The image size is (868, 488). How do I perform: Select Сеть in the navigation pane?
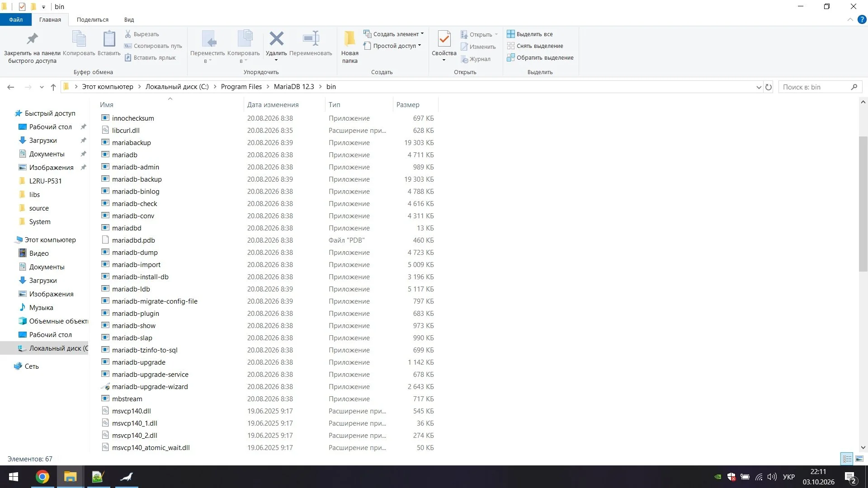(32, 366)
